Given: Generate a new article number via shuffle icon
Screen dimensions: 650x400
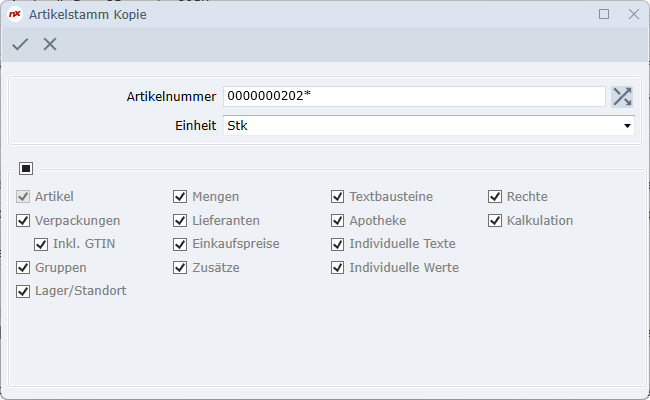Looking at the screenshot, I should coord(622,96).
